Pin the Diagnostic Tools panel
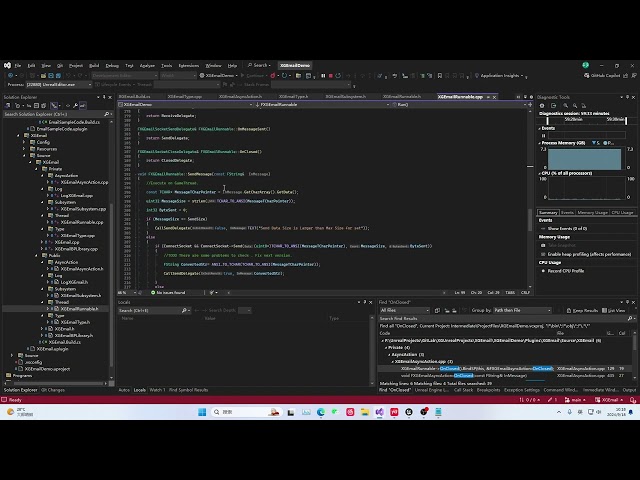 click(x=627, y=97)
